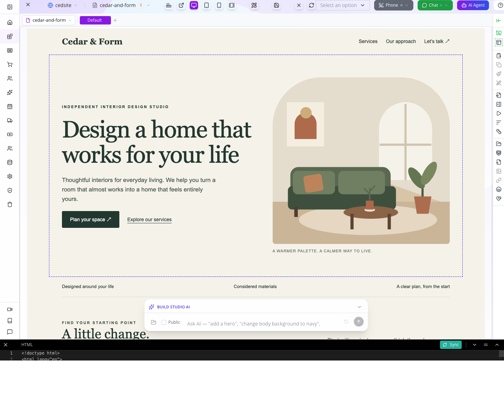Open the database icon in left sidebar
This screenshot has height=420, width=504.
[x=10, y=162]
